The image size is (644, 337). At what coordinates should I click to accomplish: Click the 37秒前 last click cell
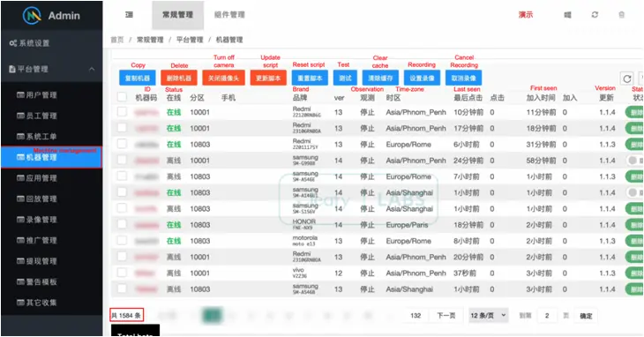pyautogui.click(x=465, y=273)
